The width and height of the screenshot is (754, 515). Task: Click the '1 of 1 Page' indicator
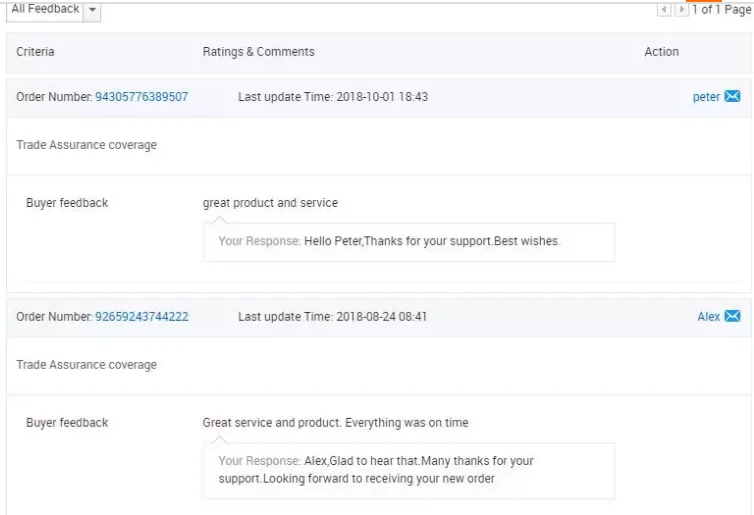[x=721, y=10]
